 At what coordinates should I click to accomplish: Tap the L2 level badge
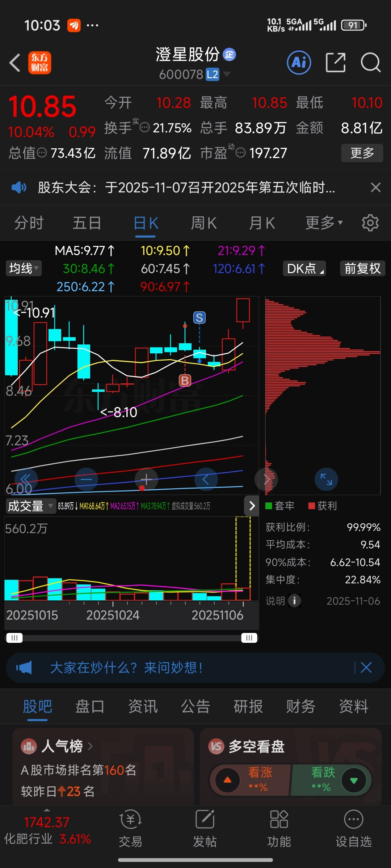click(213, 75)
